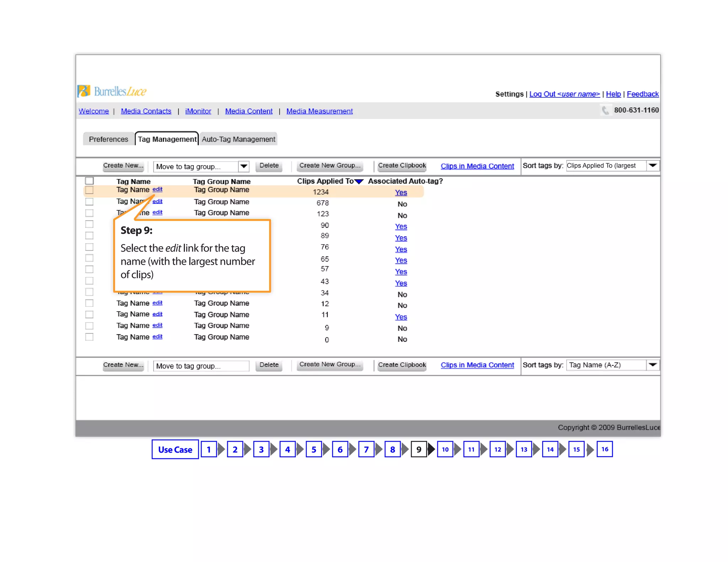Click the top Create Clipbook button
The height and width of the screenshot is (562, 728).
click(402, 166)
